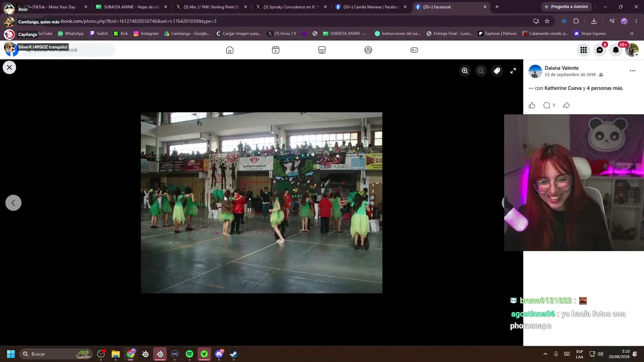Open the volume control in system tray

[600, 354]
